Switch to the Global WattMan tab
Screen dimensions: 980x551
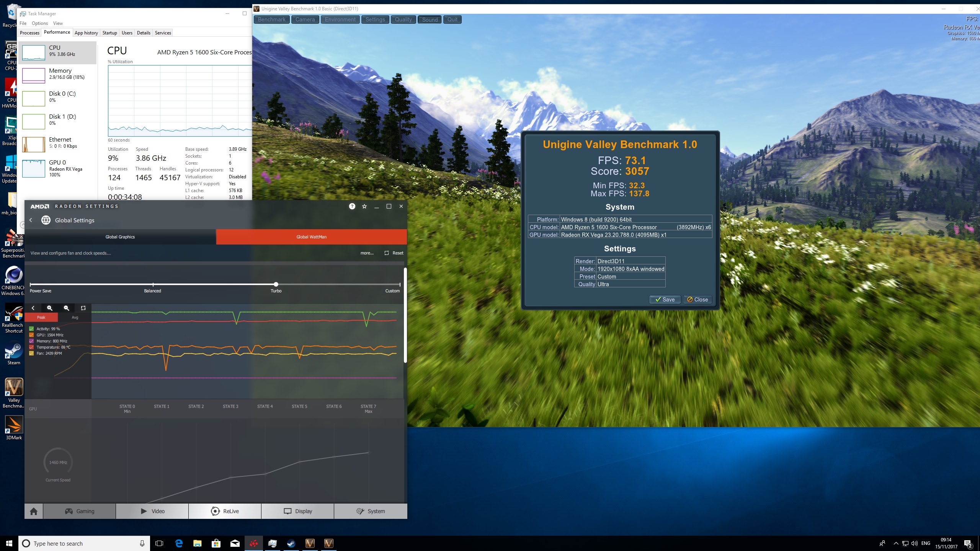coord(312,237)
